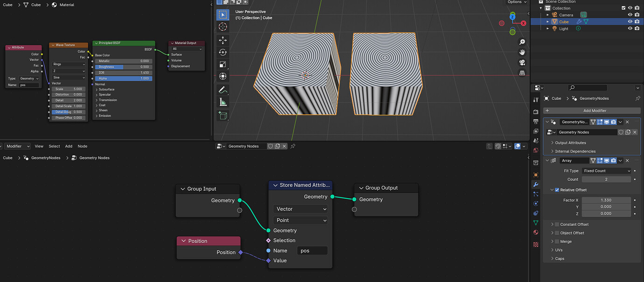Collapse the Store Named Attribute node
This screenshot has width=644, height=282.
point(275,185)
